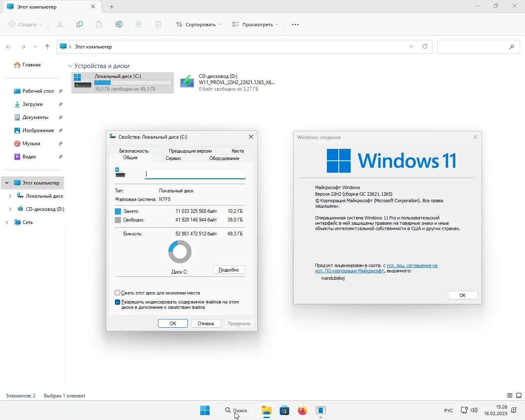Open File Explorer from the taskbar

coord(267,410)
